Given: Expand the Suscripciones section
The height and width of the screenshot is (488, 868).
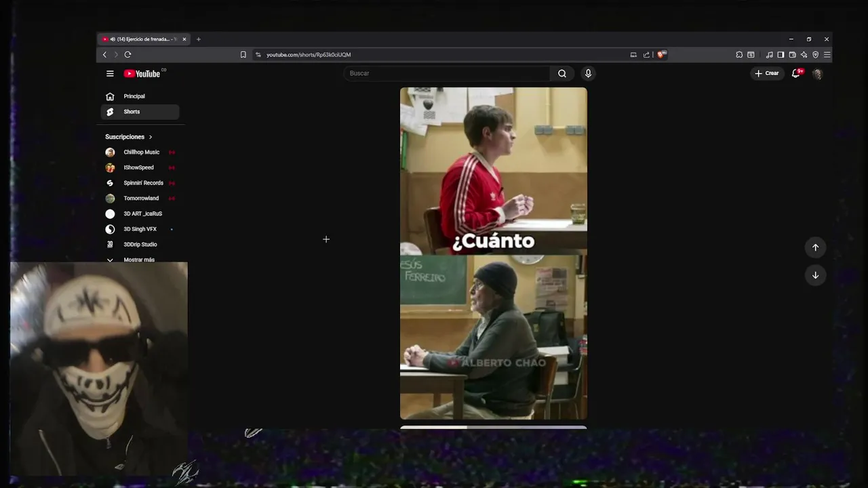Looking at the screenshot, I should pyautogui.click(x=129, y=137).
